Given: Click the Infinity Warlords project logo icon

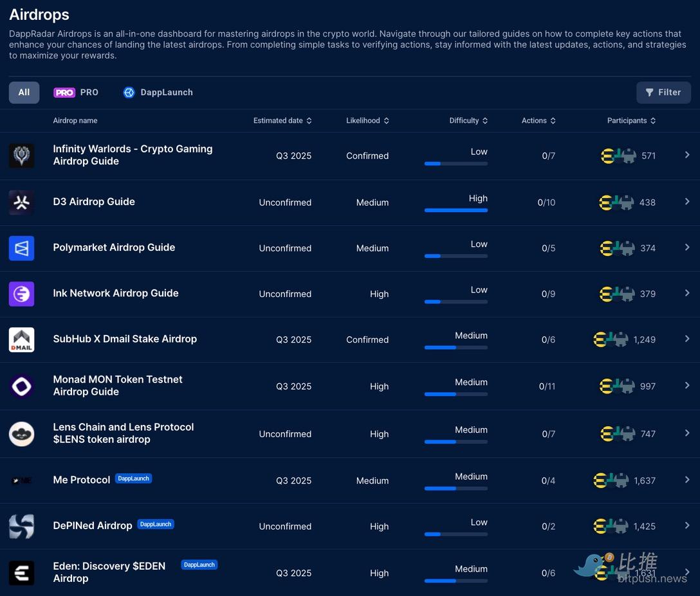Looking at the screenshot, I should click(x=21, y=155).
